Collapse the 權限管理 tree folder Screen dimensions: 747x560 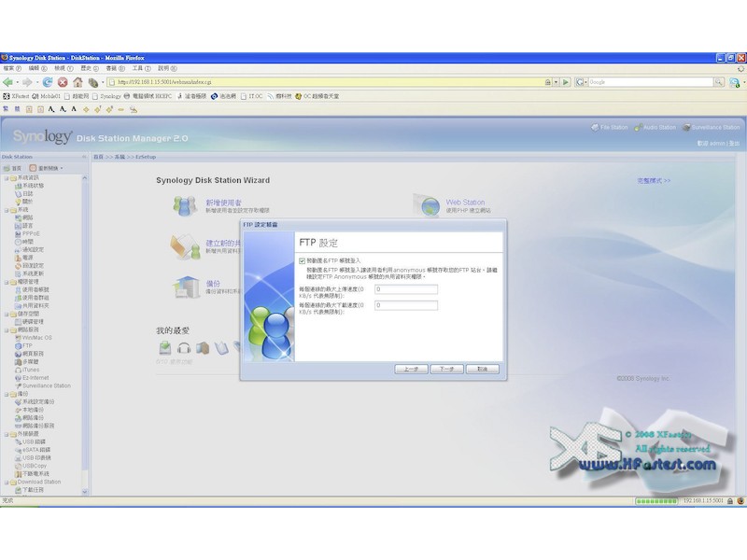coord(7,282)
